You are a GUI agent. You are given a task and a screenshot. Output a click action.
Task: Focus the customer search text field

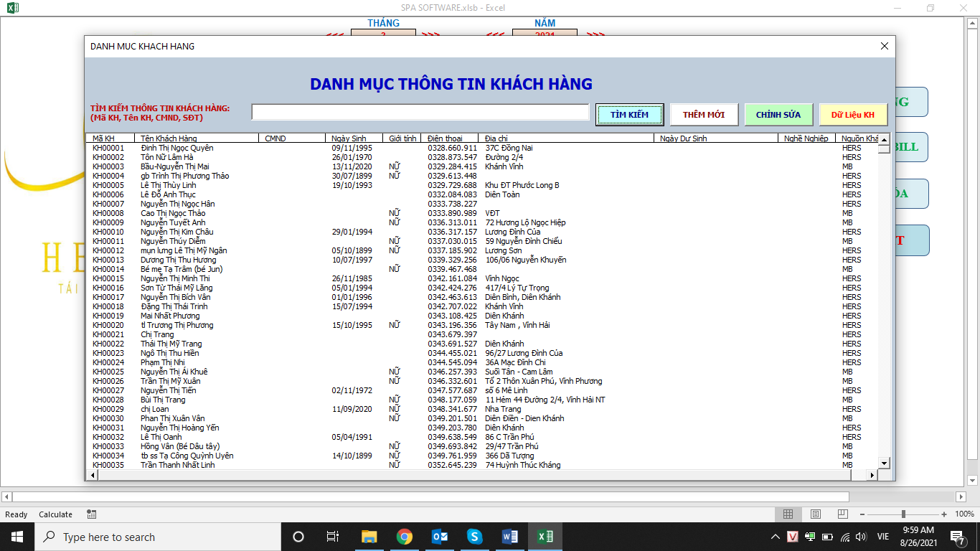[x=420, y=112]
